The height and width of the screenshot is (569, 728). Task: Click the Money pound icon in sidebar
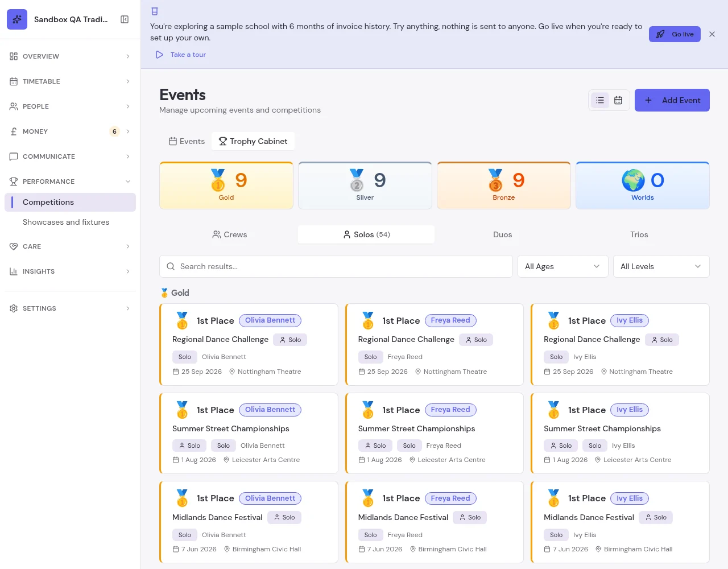14,131
